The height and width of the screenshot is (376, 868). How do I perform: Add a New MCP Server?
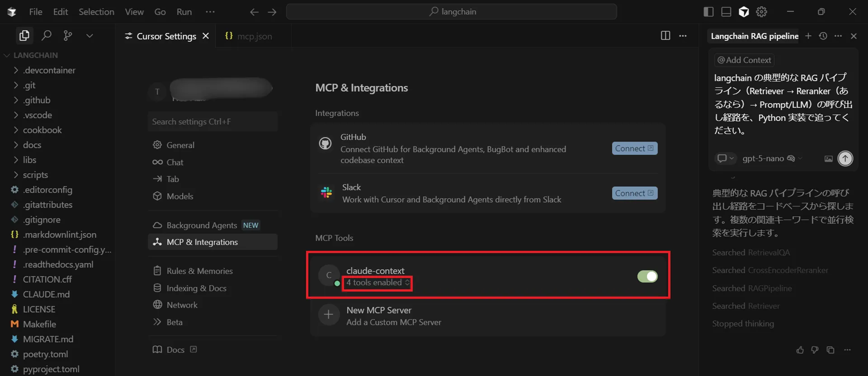379,316
